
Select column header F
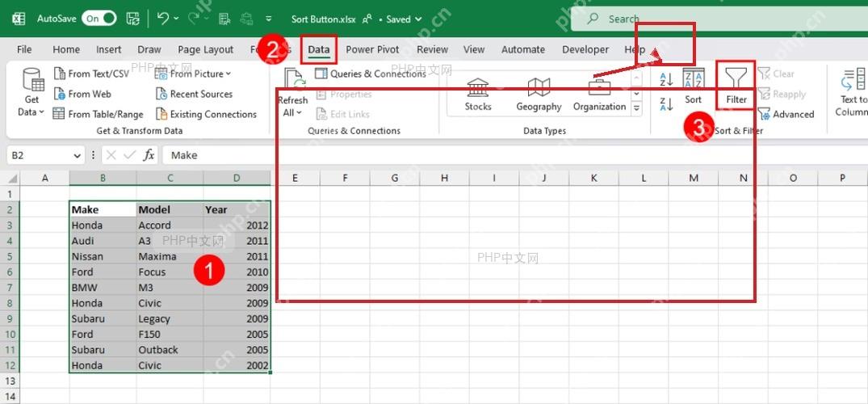point(345,178)
